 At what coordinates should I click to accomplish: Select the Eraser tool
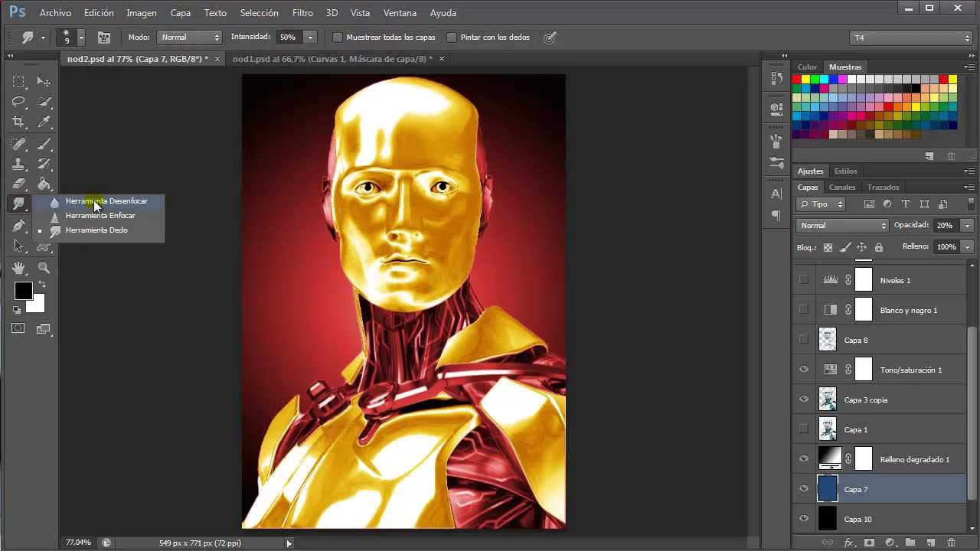click(18, 184)
